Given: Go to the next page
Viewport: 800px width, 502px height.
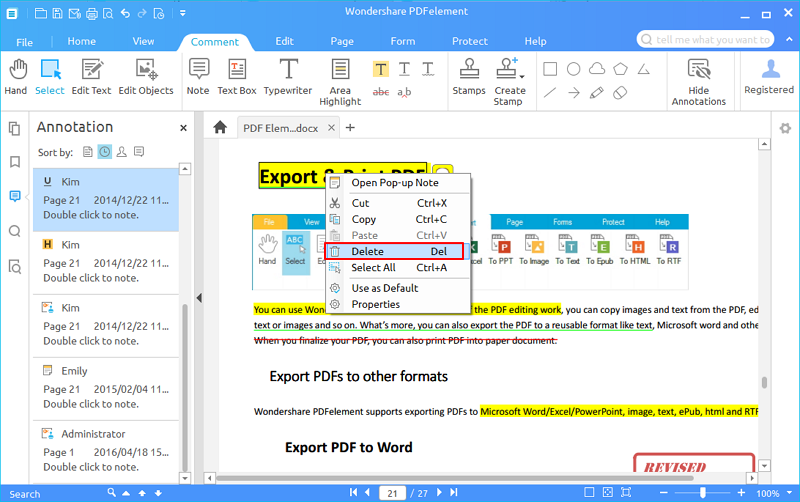Looking at the screenshot, I should (439, 492).
